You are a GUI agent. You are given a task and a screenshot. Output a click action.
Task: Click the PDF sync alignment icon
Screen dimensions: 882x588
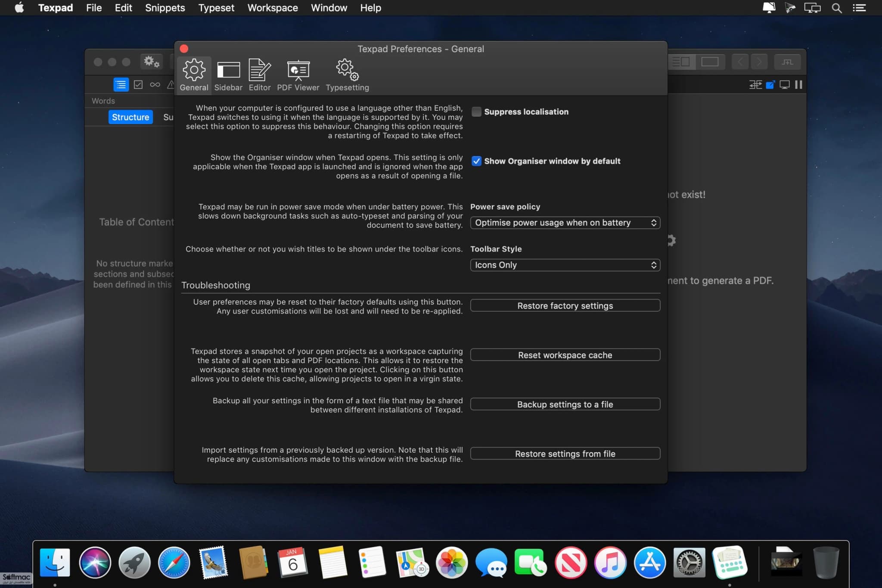pos(755,84)
